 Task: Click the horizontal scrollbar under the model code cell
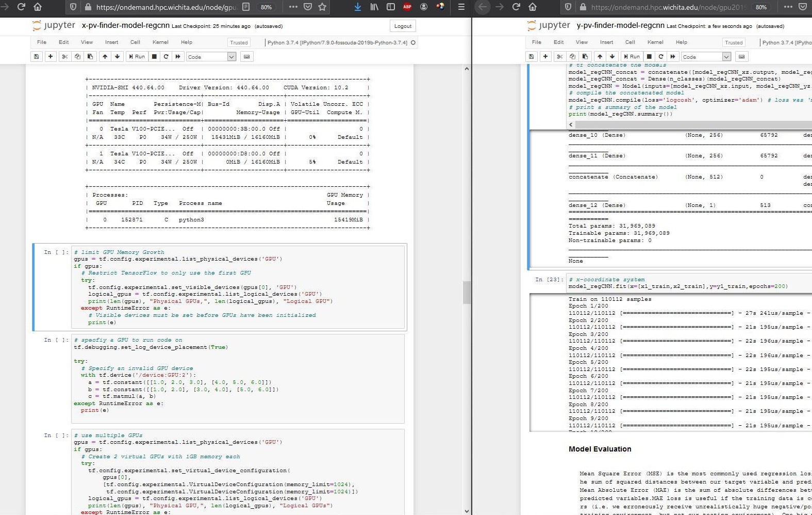click(691, 124)
